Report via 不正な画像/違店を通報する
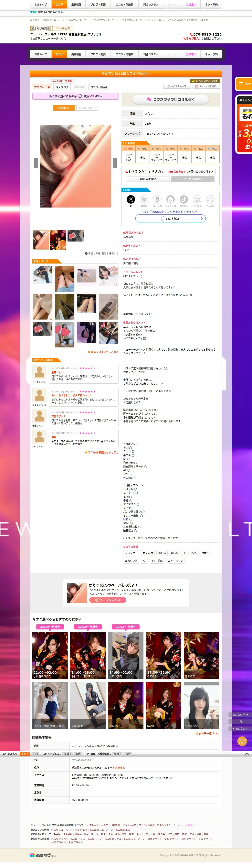 pyautogui.click(x=102, y=253)
